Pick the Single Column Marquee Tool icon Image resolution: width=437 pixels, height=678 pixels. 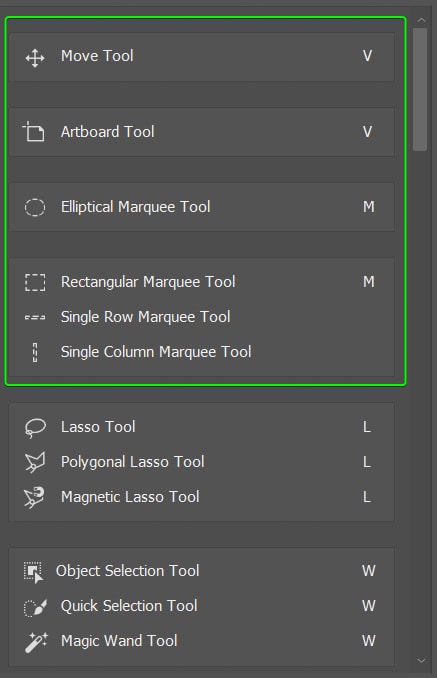click(35, 352)
